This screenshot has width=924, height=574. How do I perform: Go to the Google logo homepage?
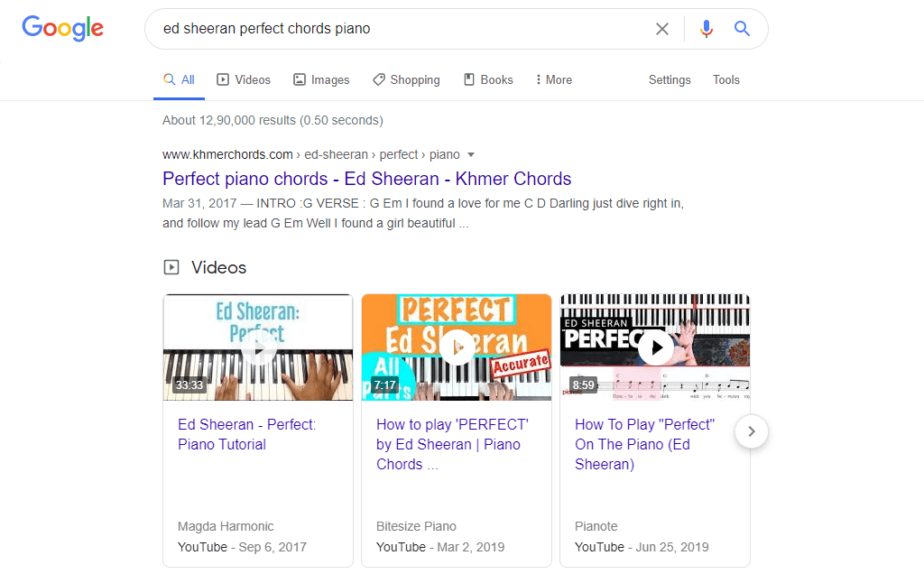coord(62,28)
